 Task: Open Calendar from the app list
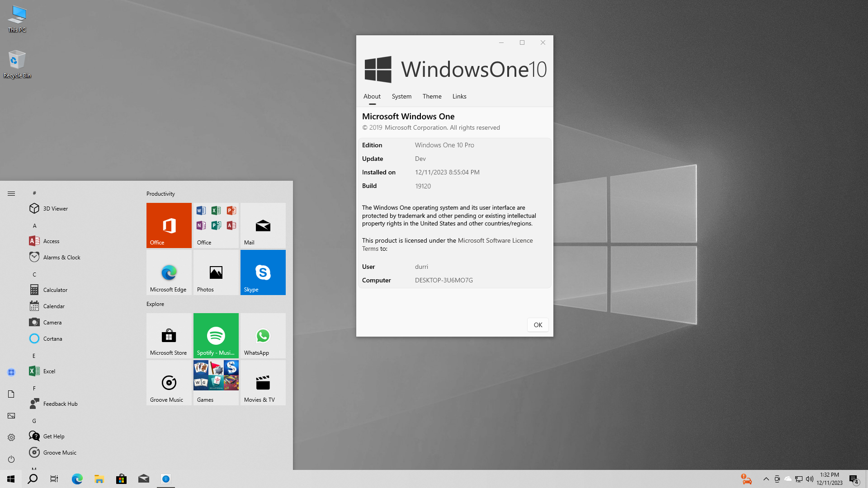(81, 306)
